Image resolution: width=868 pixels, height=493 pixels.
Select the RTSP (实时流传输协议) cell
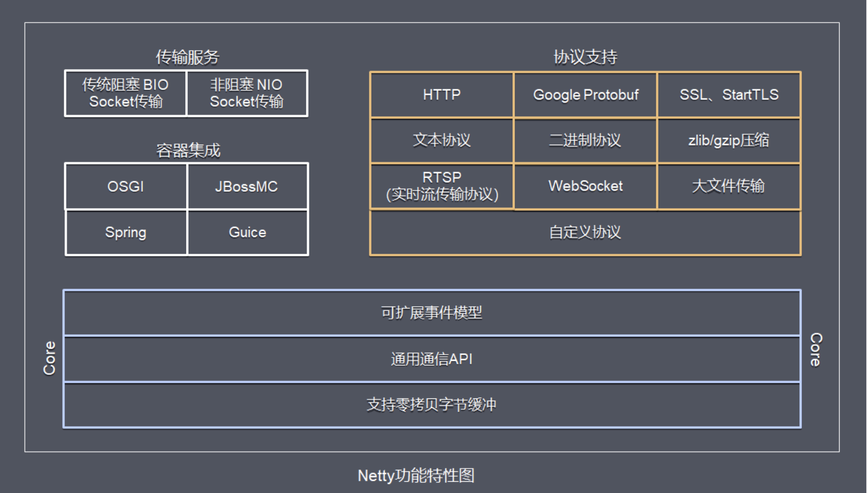[x=442, y=186]
